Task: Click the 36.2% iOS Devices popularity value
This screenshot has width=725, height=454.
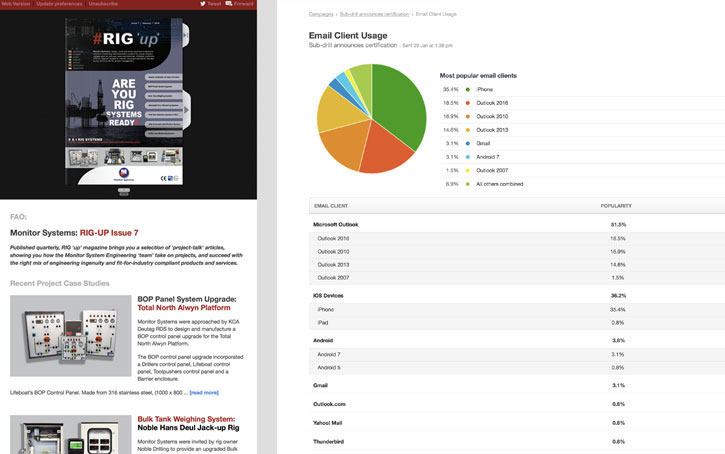Action: (x=618, y=296)
